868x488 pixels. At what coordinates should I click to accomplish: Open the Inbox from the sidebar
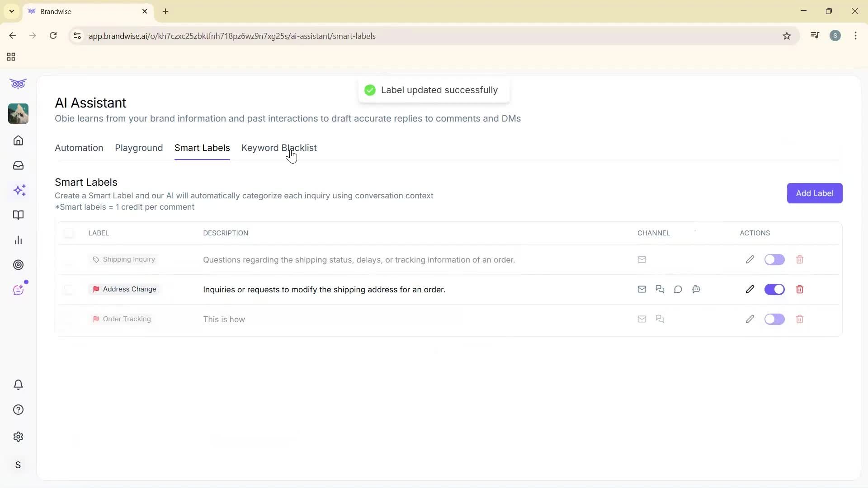click(x=18, y=165)
